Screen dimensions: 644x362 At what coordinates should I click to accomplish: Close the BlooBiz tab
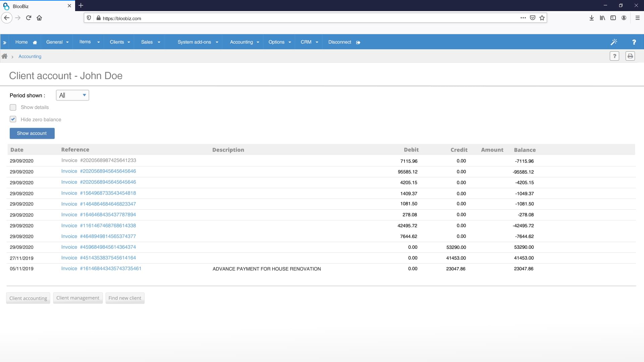[69, 6]
